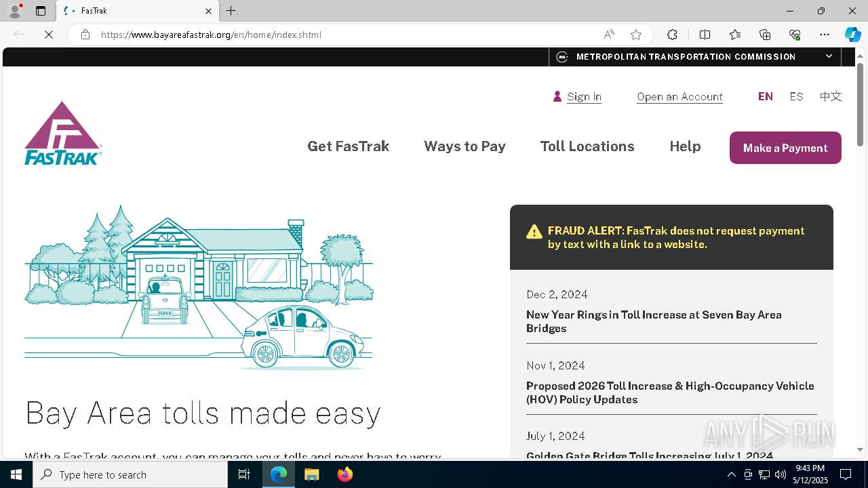The width and height of the screenshot is (868, 488).
Task: Click the fraud alert warning triangle icon
Action: click(534, 232)
